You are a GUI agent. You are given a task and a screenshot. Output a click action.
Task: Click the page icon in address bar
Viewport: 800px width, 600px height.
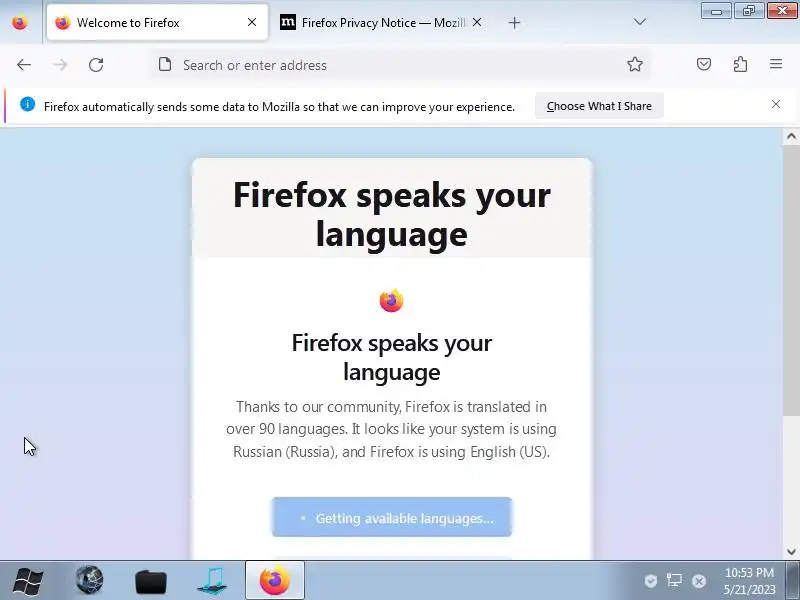coord(165,65)
